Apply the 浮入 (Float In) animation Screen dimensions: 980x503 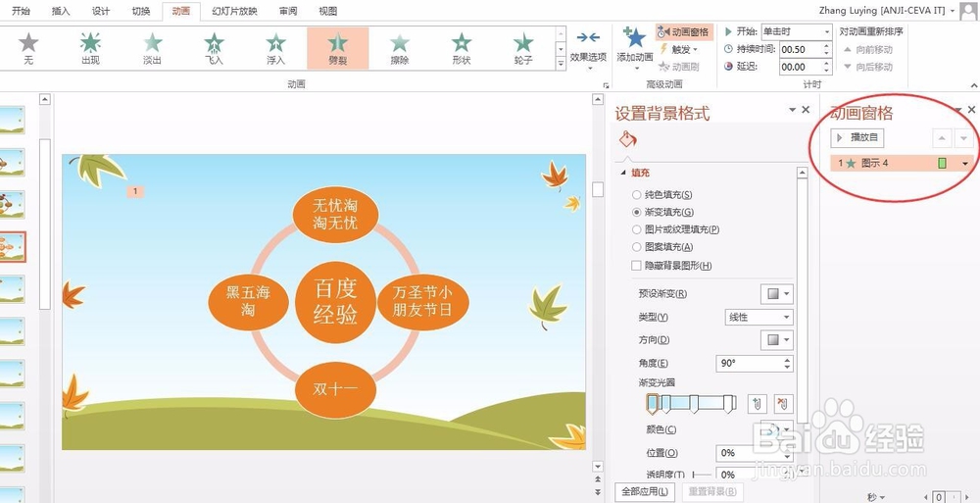[275, 48]
